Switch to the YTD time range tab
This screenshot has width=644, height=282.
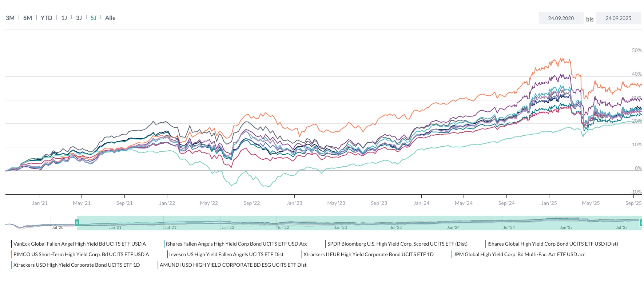pos(46,17)
